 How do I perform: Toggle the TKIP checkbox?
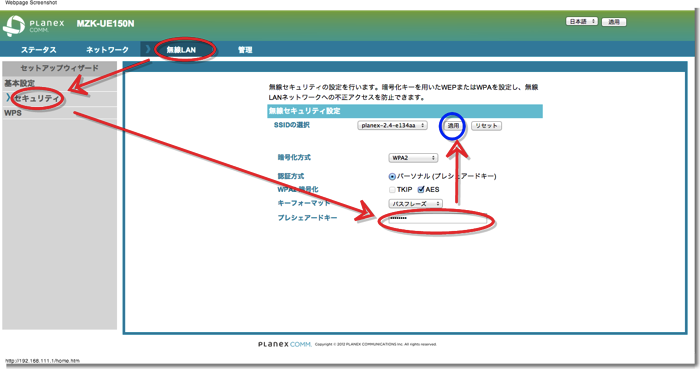pyautogui.click(x=392, y=190)
